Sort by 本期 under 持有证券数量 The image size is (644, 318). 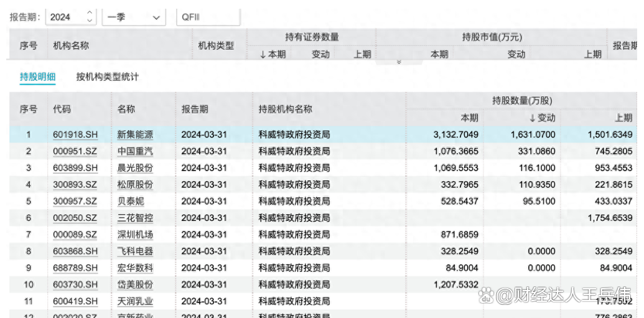pos(273,54)
